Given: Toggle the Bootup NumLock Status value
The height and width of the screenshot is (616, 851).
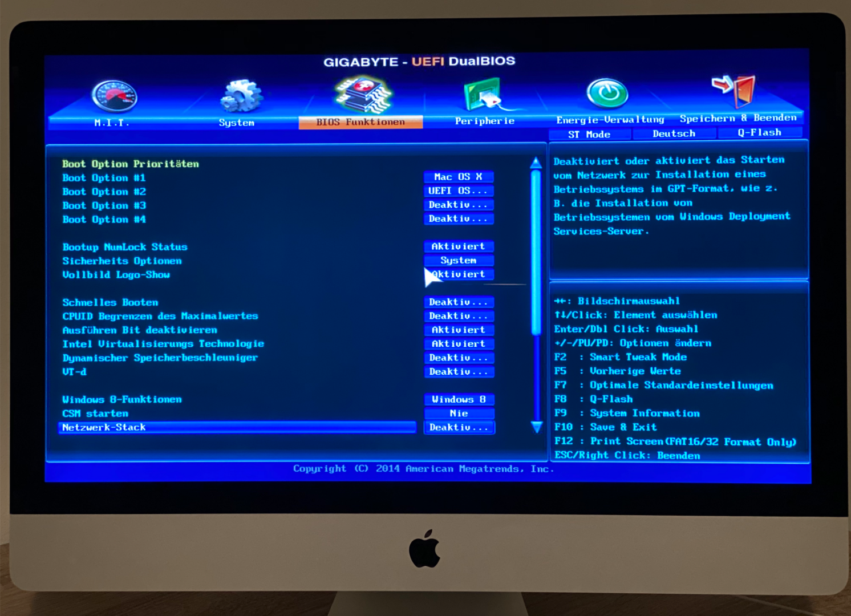Looking at the screenshot, I should 459,246.
